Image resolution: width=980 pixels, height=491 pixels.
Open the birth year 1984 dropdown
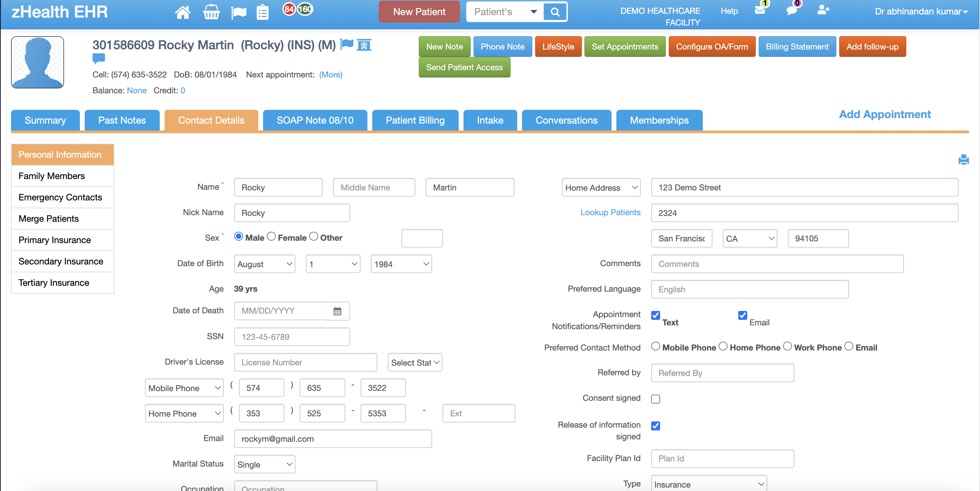tap(402, 264)
